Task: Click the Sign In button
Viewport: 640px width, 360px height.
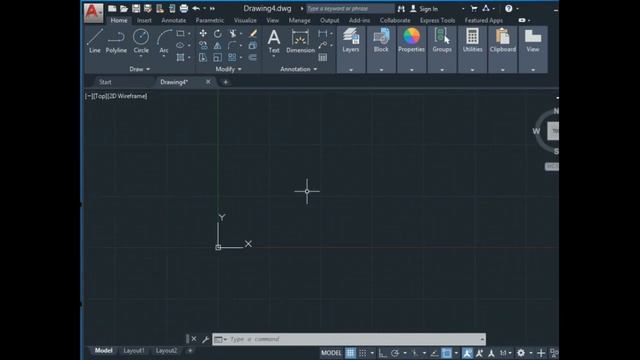Action: [x=424, y=9]
